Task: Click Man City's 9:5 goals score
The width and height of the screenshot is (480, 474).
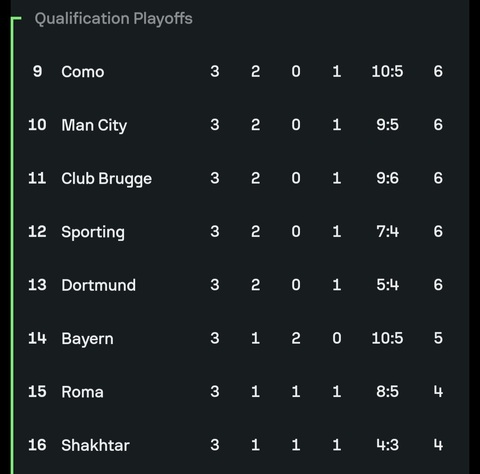Action: pyautogui.click(x=387, y=125)
